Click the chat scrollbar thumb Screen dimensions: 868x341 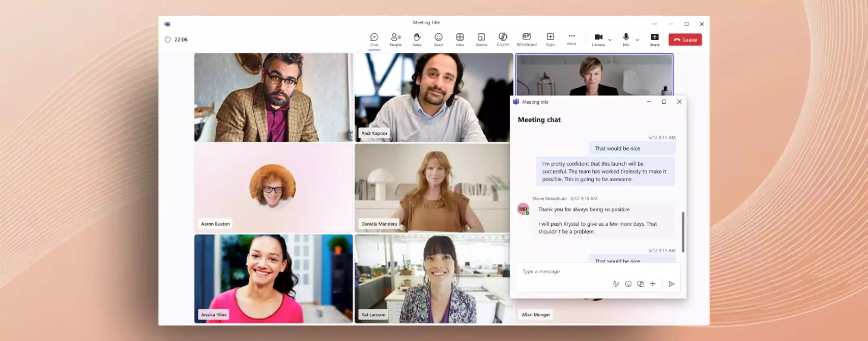pos(683,232)
